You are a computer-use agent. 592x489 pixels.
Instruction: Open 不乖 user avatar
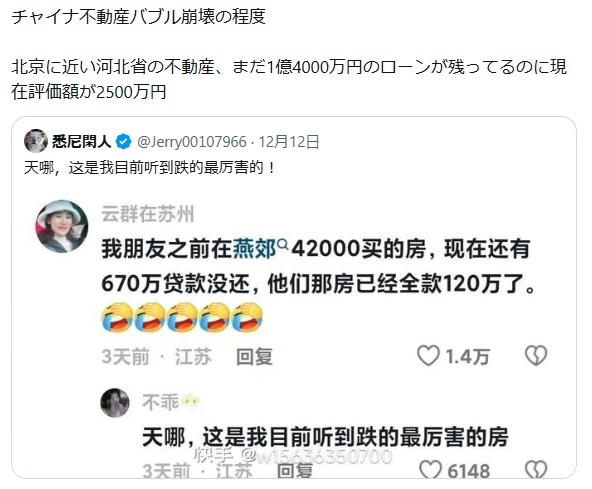point(115,403)
